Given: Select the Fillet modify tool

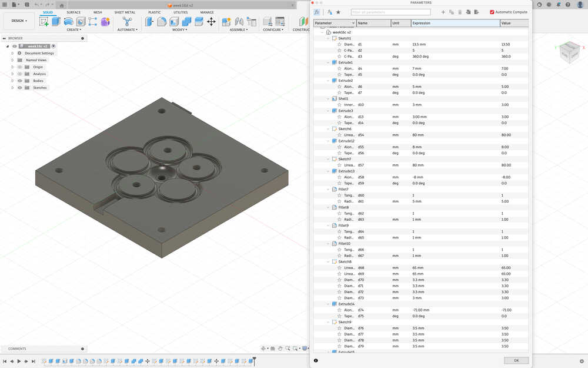Looking at the screenshot, I should (162, 21).
